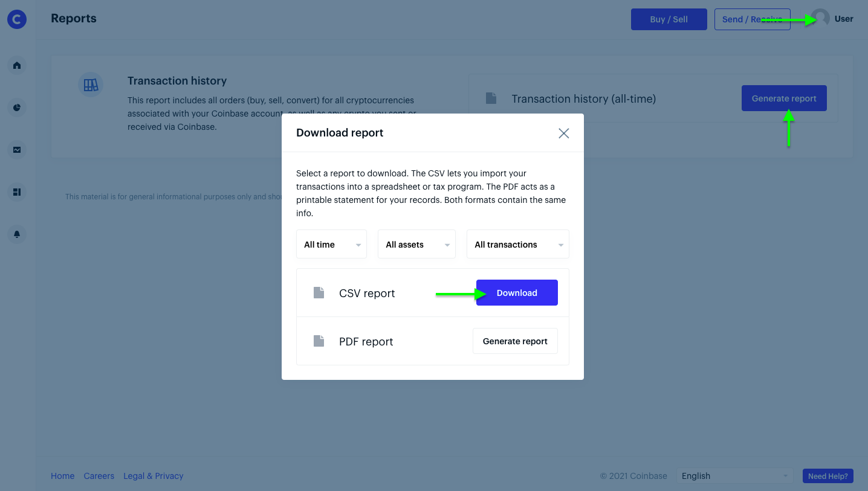Click the user avatar icon
The width and height of the screenshot is (868, 491).
click(820, 18)
